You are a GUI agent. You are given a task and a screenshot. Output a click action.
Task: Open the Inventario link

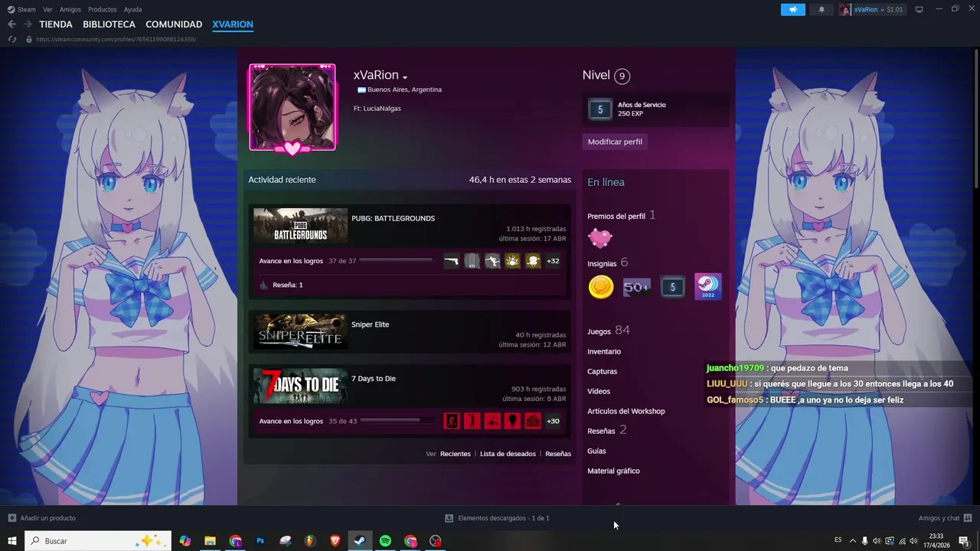(604, 351)
